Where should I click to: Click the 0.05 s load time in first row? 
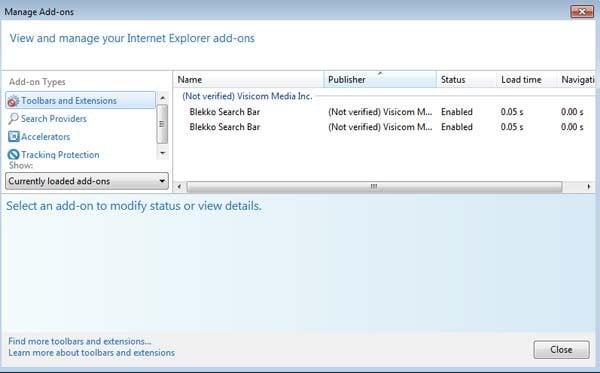tap(512, 112)
